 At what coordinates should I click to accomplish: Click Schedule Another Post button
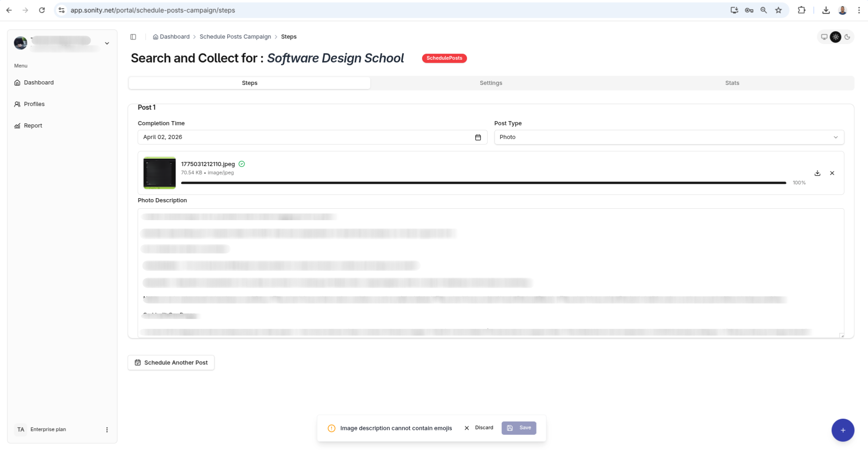point(171,362)
